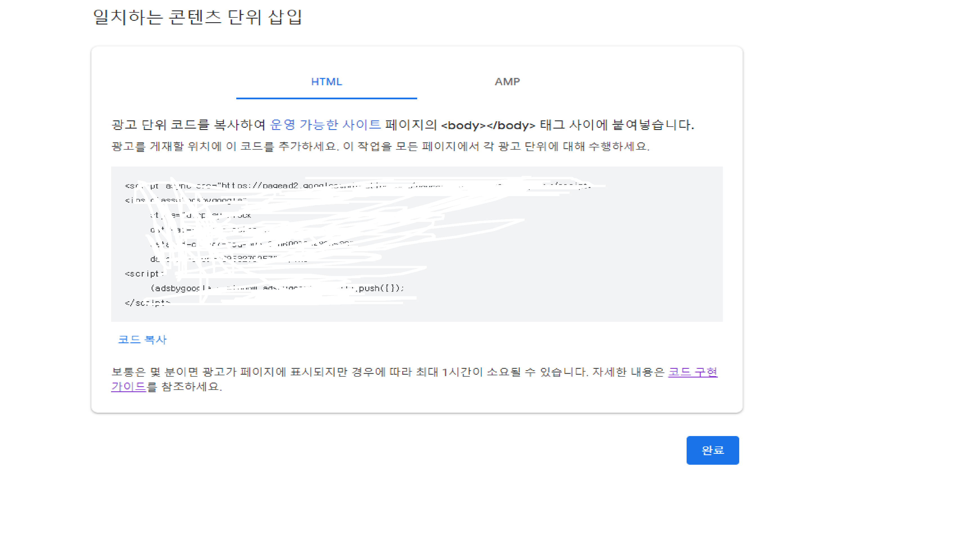Click the opening <script> code line
The width and height of the screenshot is (980, 557).
tap(144, 273)
